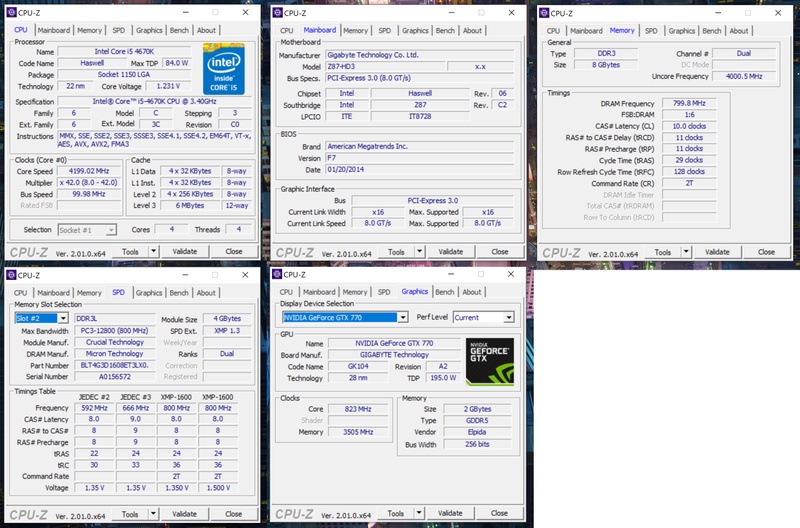The width and height of the screenshot is (800, 528).
Task: Click the Bus Speed 99.98 MHz value
Action: click(x=89, y=194)
